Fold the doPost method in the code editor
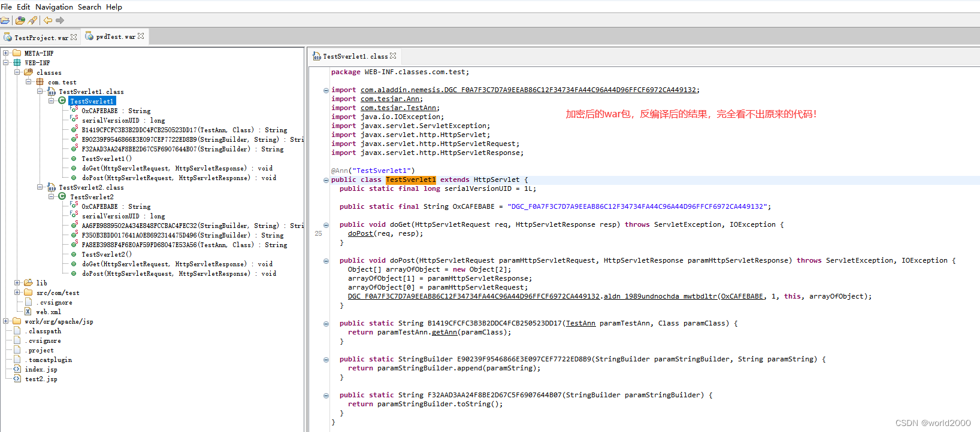 326,261
